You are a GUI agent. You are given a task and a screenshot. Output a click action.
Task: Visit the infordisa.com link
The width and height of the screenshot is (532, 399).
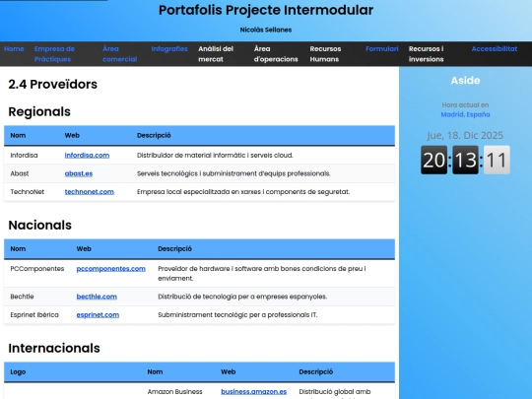(87, 156)
